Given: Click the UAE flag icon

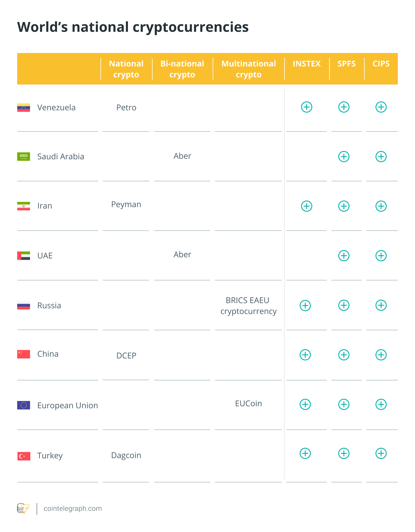Looking at the screenshot, I should (x=23, y=256).
